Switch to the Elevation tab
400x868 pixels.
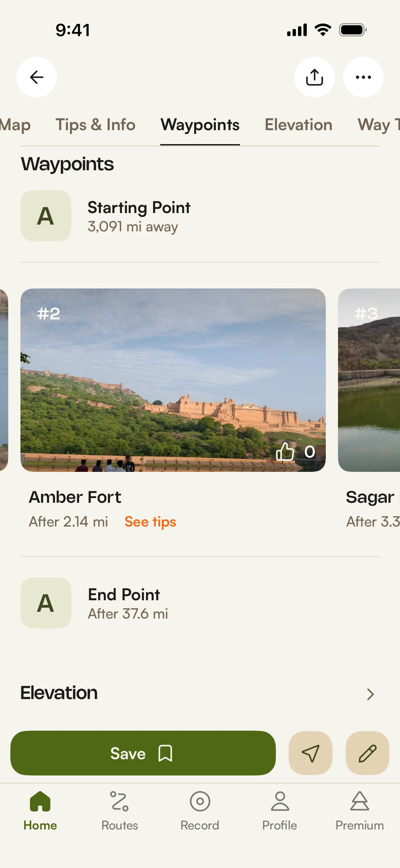(298, 125)
